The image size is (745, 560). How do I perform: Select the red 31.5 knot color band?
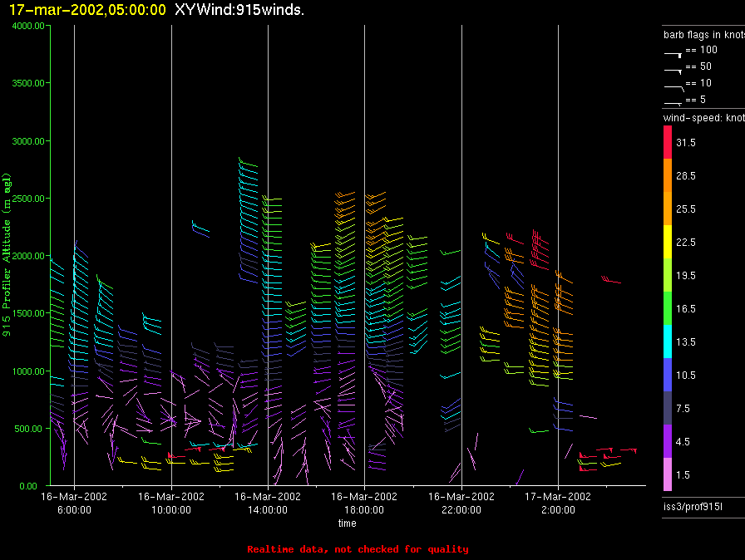(668, 142)
